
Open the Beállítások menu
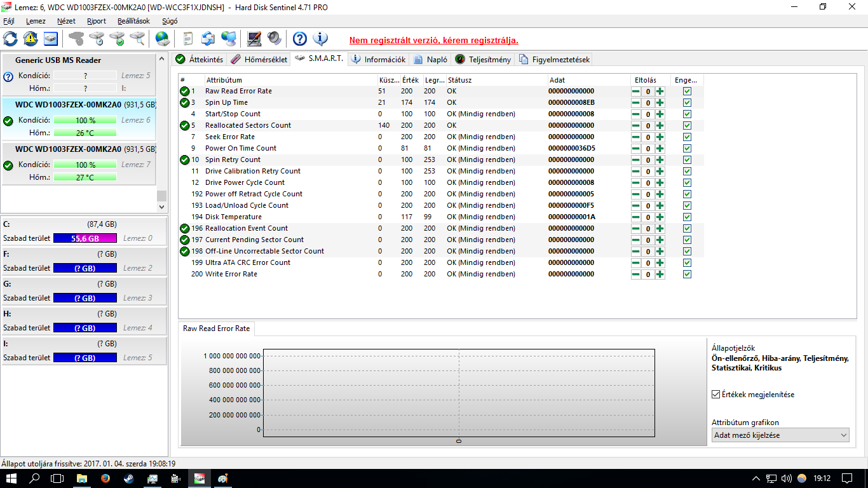(x=133, y=21)
